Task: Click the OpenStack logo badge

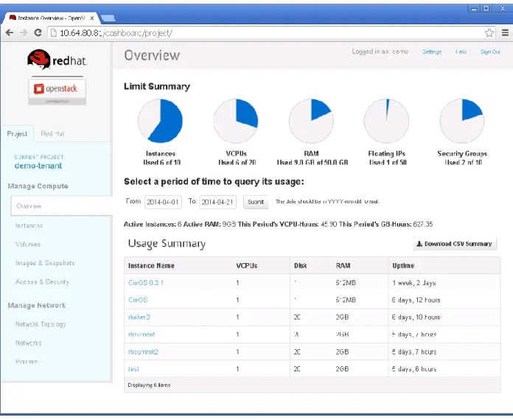Action: (57, 92)
